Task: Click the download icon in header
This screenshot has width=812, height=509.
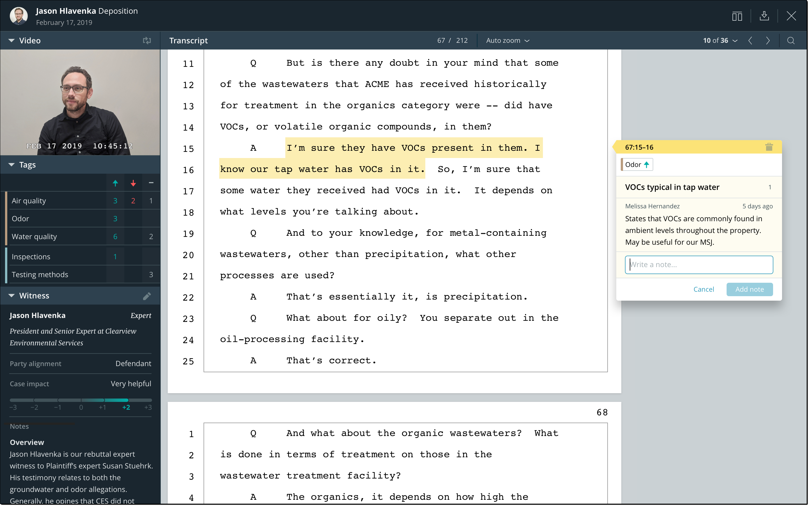Action: tap(764, 16)
